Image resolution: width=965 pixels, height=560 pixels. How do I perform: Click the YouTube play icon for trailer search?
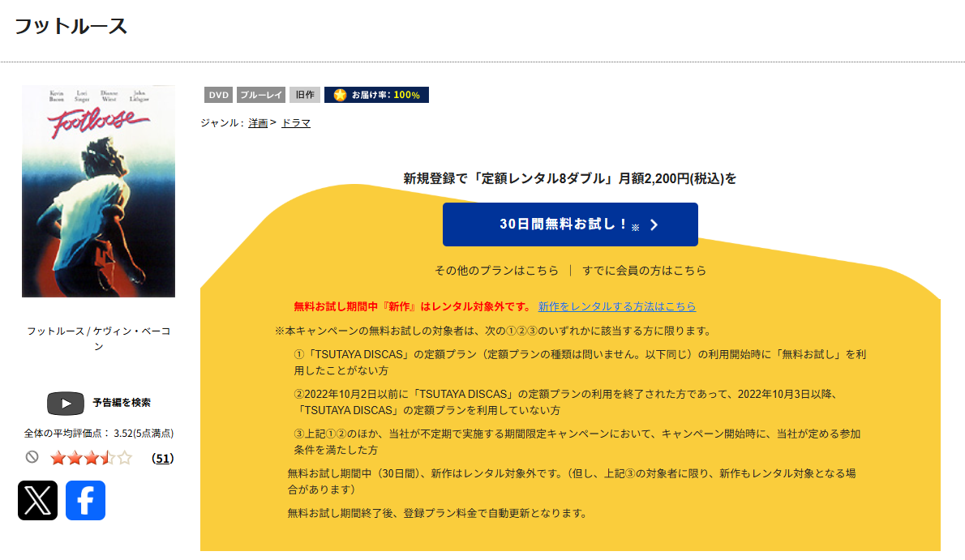65,403
